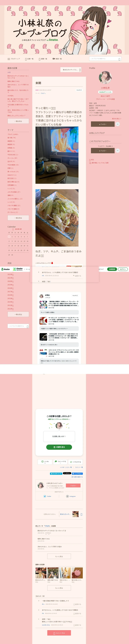Viewport: 129px width, 644px height.
Task: Open more options icon beside follower follow
Action: point(118,150)
